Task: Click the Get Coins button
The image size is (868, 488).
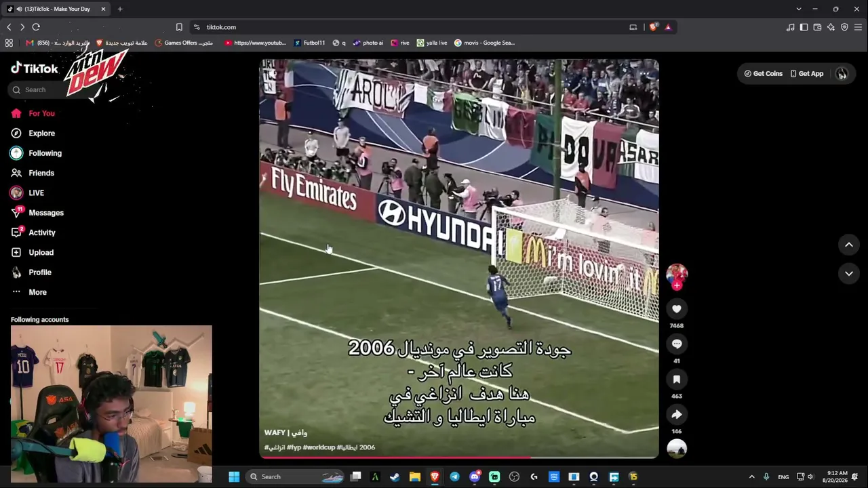Action: 763,74
